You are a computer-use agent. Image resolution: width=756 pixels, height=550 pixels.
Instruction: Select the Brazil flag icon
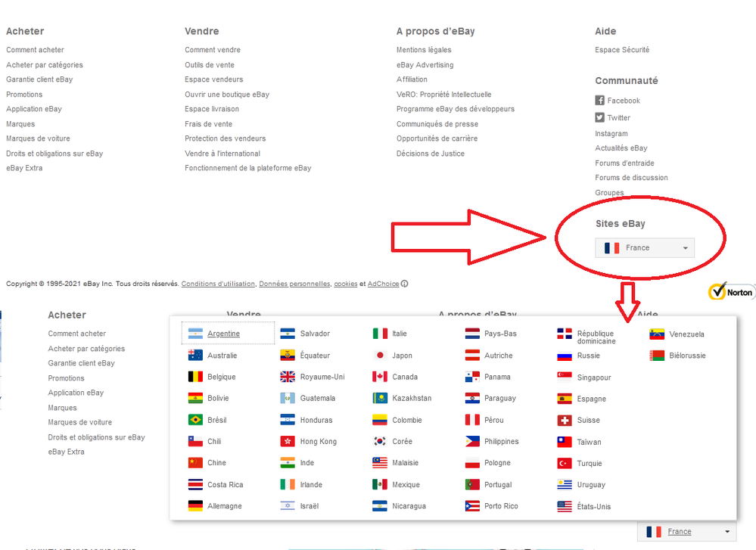195,420
